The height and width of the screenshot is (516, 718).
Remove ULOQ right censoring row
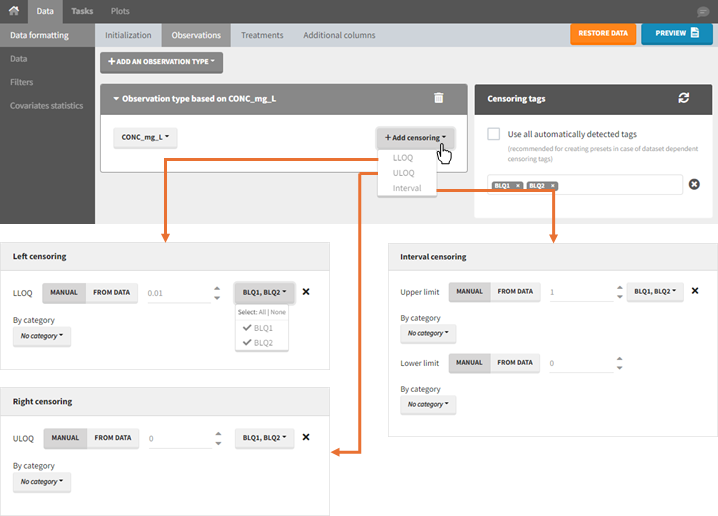[x=306, y=437]
